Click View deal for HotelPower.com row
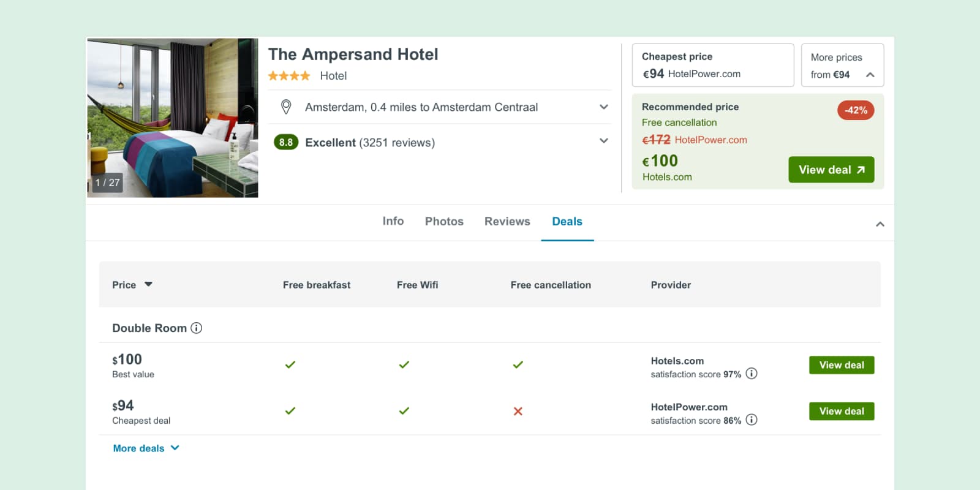 (842, 411)
